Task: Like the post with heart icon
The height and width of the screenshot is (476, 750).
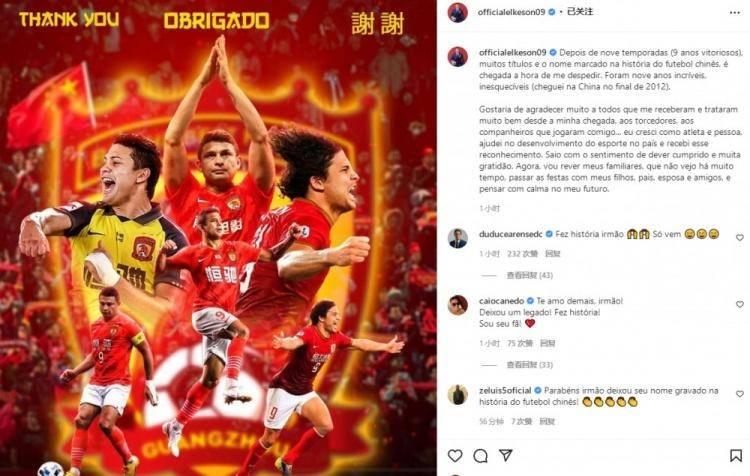Action: (455, 455)
